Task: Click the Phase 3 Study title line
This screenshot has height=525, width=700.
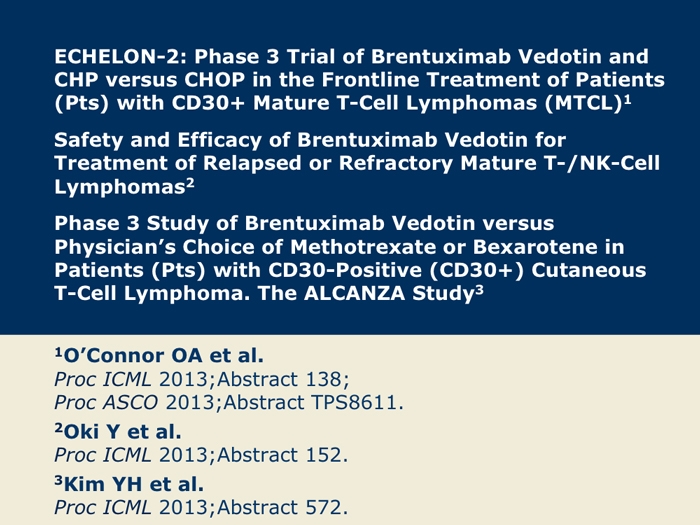Action: pyautogui.click(x=304, y=223)
